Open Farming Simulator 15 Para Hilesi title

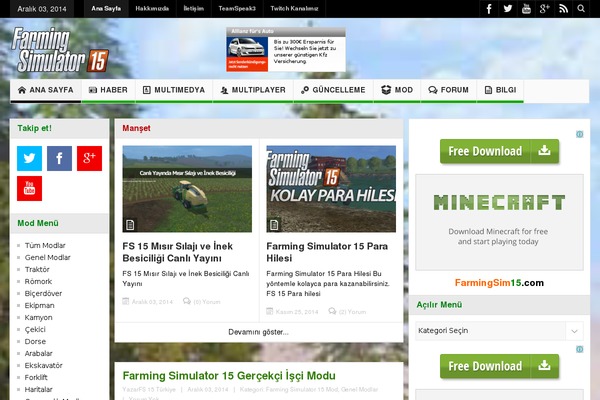(327, 252)
